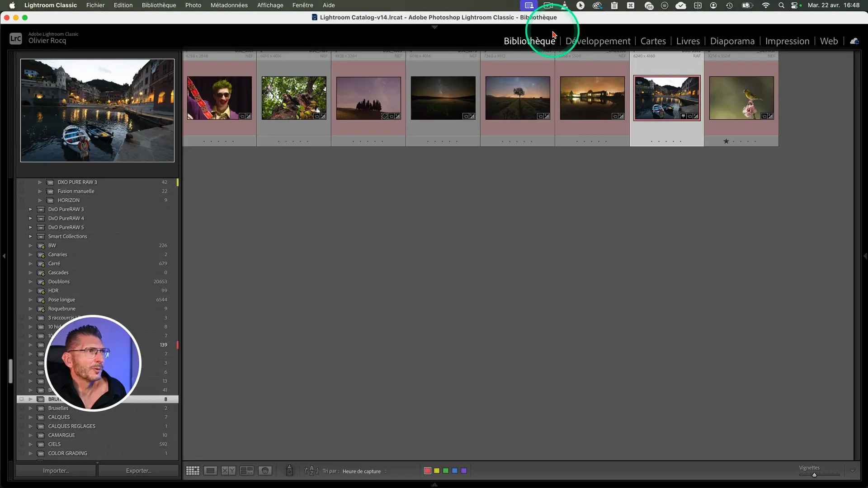This screenshot has width=868, height=488.
Task: Click the develop badge on the Joker thumbnail
Action: point(248,116)
